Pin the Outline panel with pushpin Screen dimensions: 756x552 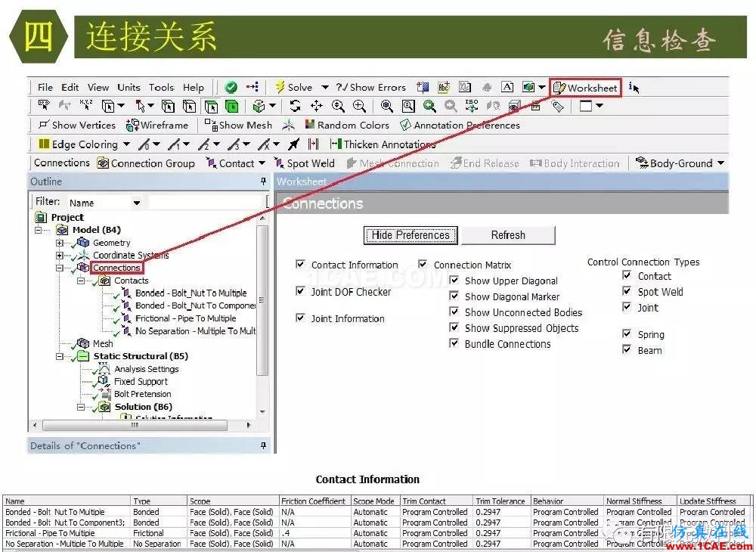pyautogui.click(x=263, y=181)
